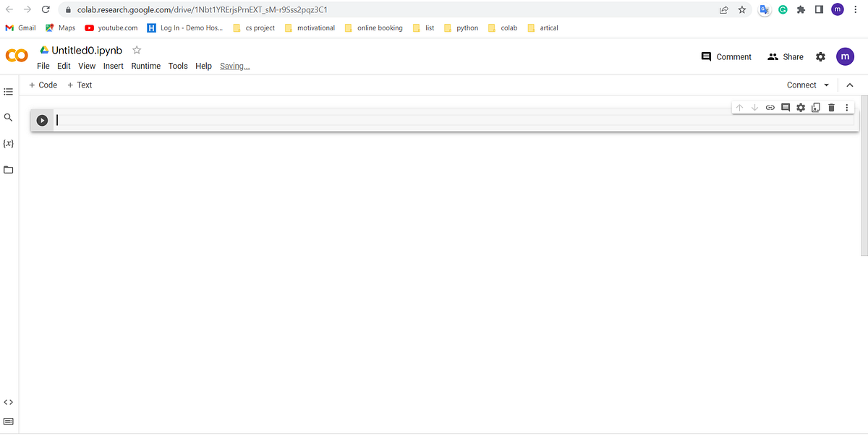
Task: Click the Colab logo
Action: 17,56
